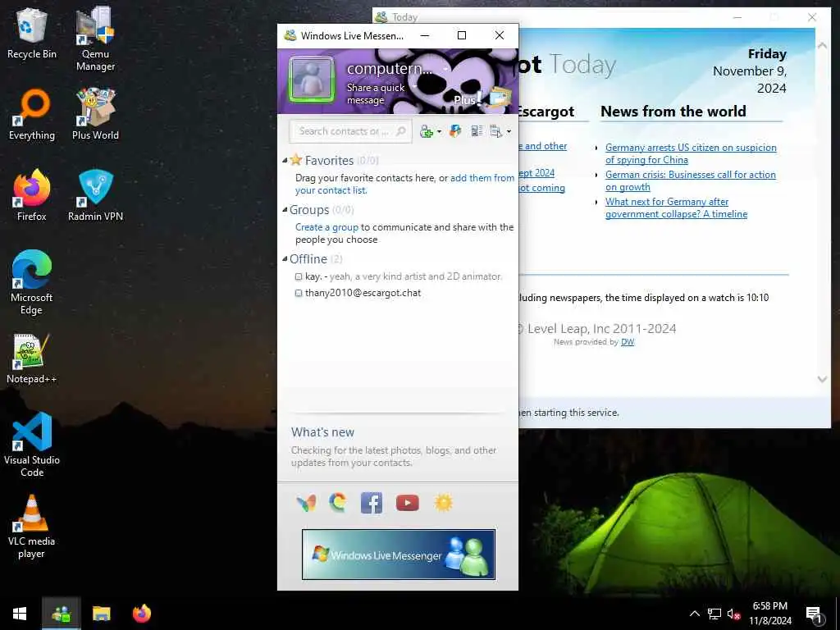Click the network icon in system tray
The image size is (840, 630).
[x=714, y=614]
